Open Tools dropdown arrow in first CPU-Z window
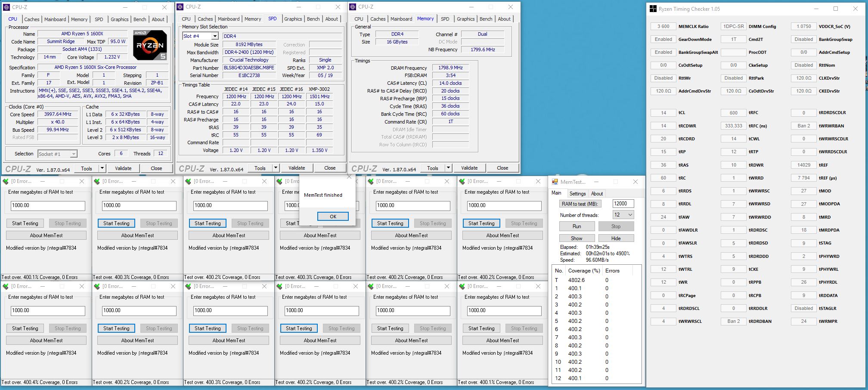The height and width of the screenshot is (390, 868). 102,168
